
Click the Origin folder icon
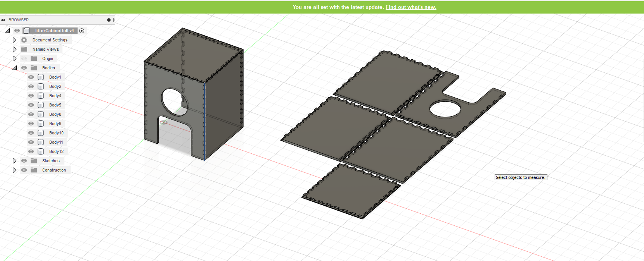34,58
